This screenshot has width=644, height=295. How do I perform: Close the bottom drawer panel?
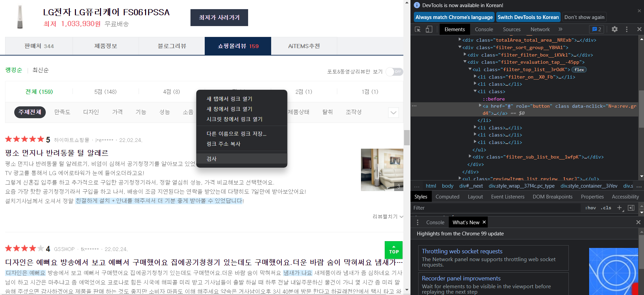[638, 222]
